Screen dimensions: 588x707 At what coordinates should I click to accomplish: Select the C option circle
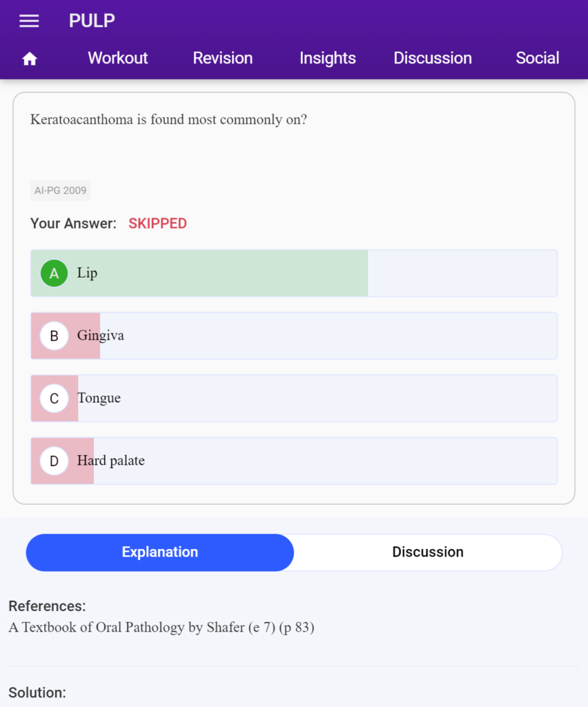[54, 398]
